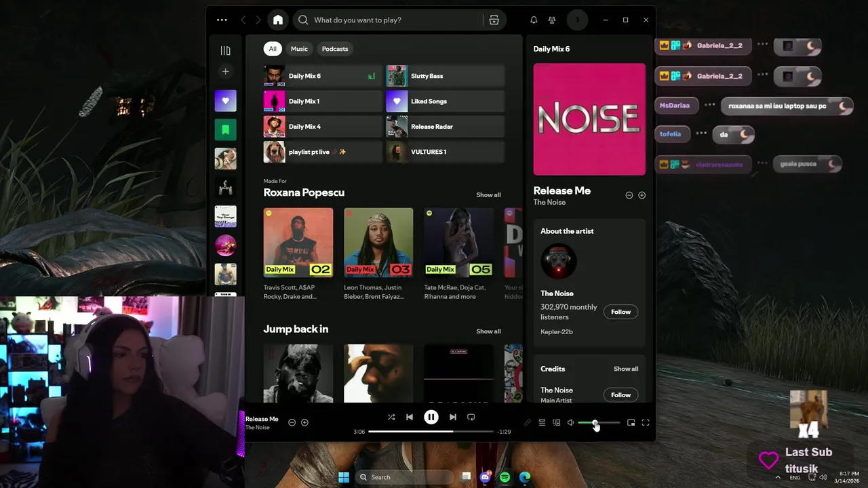Expand Your Library sidebar
This screenshot has width=868, height=488.
(x=226, y=51)
